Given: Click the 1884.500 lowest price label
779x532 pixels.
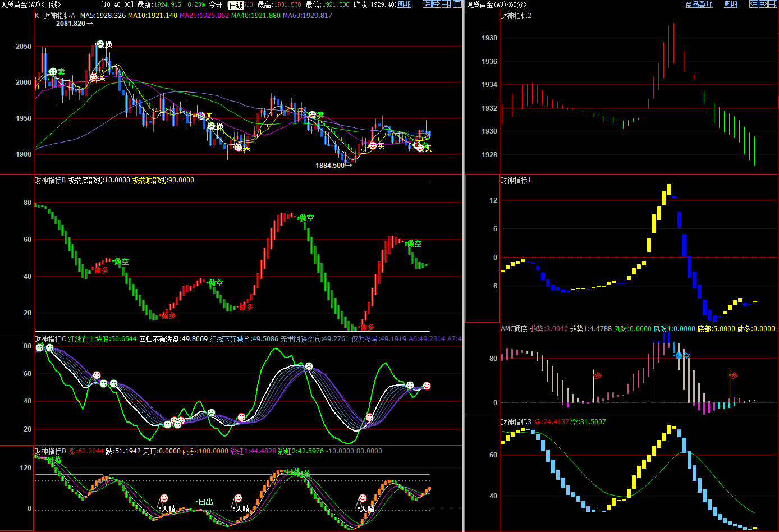Looking at the screenshot, I should (330, 166).
